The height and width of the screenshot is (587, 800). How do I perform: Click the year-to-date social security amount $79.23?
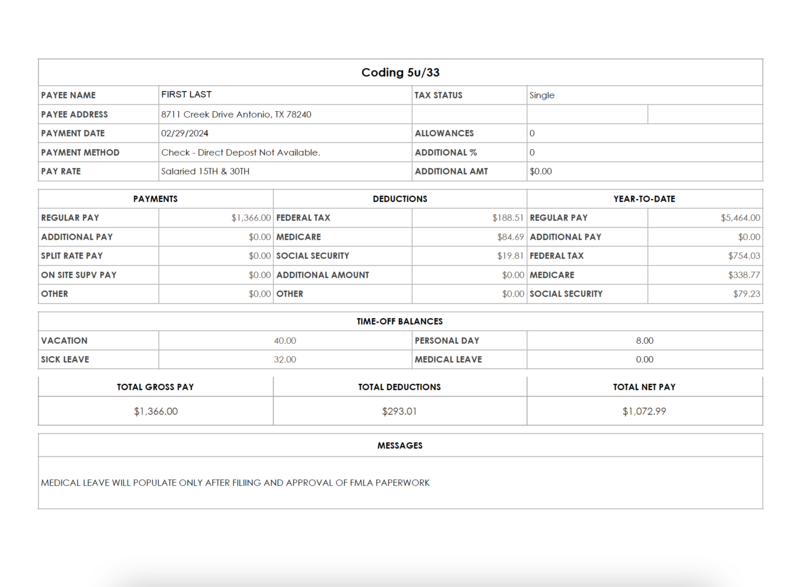pyautogui.click(x=746, y=294)
